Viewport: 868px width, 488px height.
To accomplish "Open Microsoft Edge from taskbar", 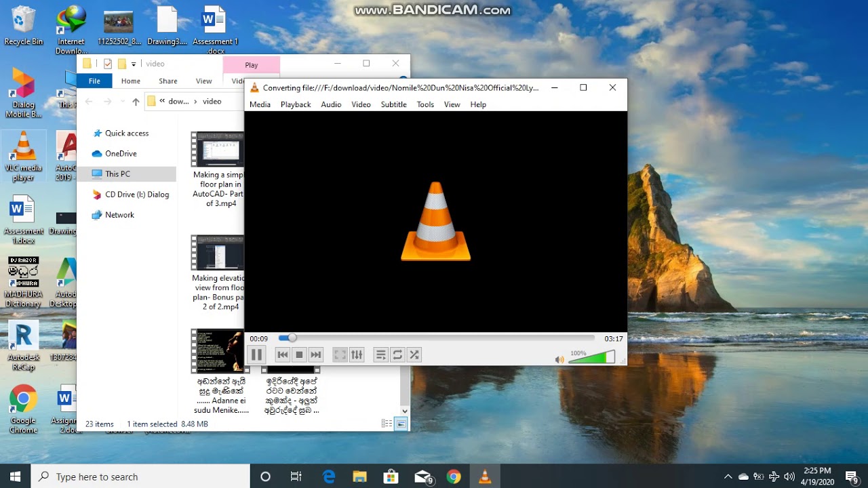I will (329, 476).
